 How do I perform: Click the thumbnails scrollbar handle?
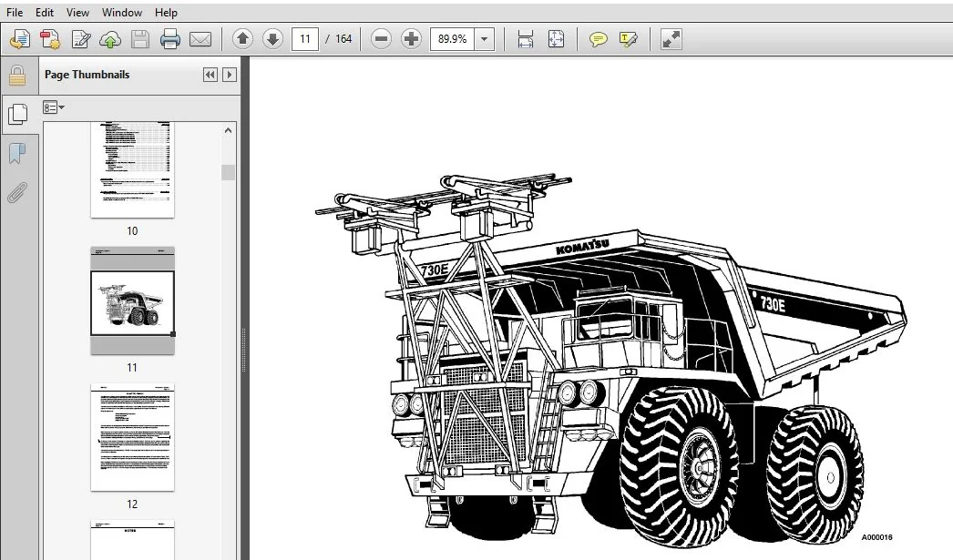tap(228, 172)
